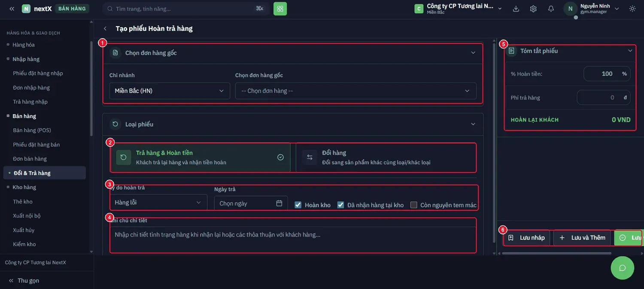Select the Đổi hàng option
Image resolution: width=644 pixels, height=289 pixels.
pos(386,157)
